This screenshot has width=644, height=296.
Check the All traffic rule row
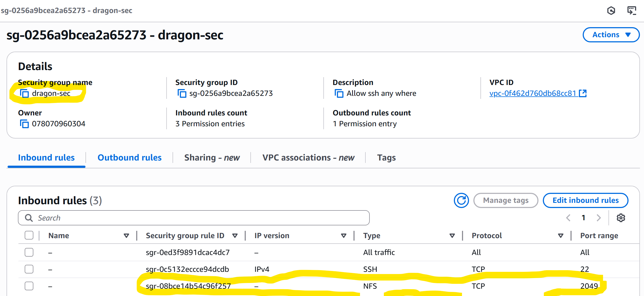pyautogui.click(x=29, y=252)
